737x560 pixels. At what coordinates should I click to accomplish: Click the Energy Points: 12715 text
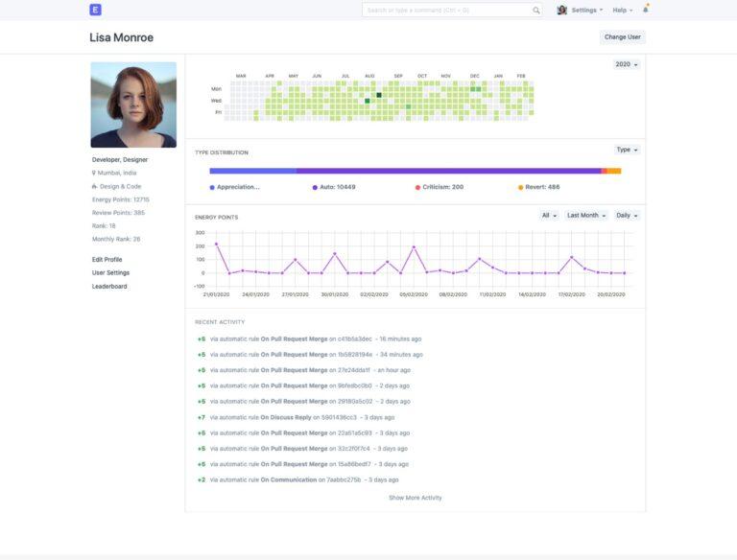121,199
